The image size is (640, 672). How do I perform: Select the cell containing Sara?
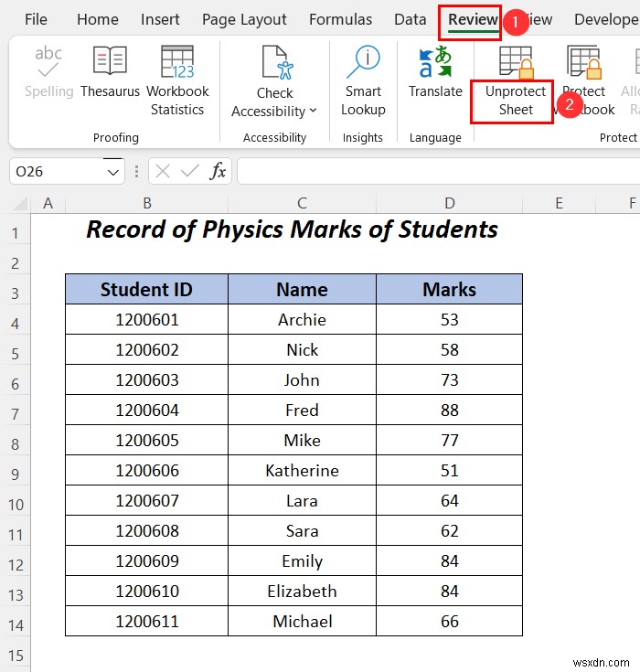(302, 531)
